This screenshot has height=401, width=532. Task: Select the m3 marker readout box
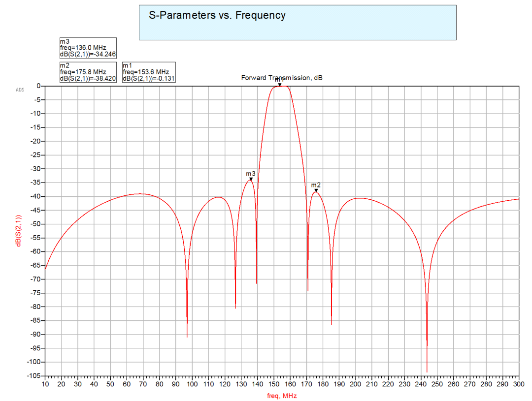point(88,48)
